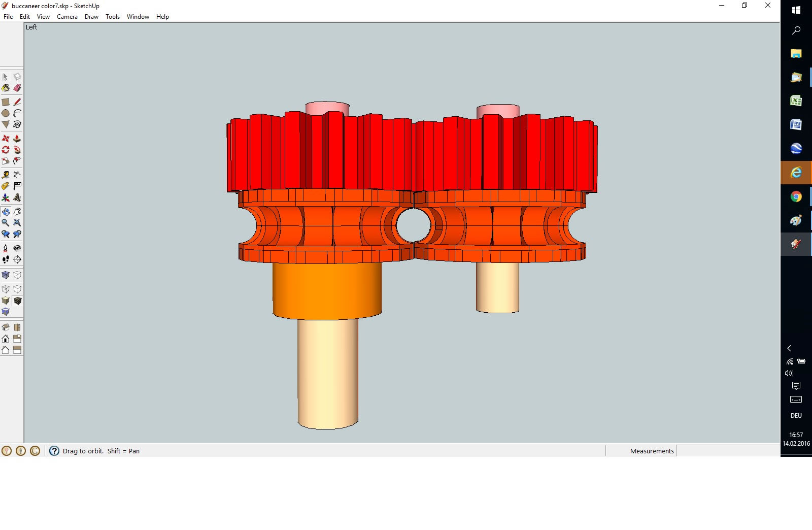Expand the Window menu
Image resolution: width=812 pixels, height=530 pixels.
138,17
